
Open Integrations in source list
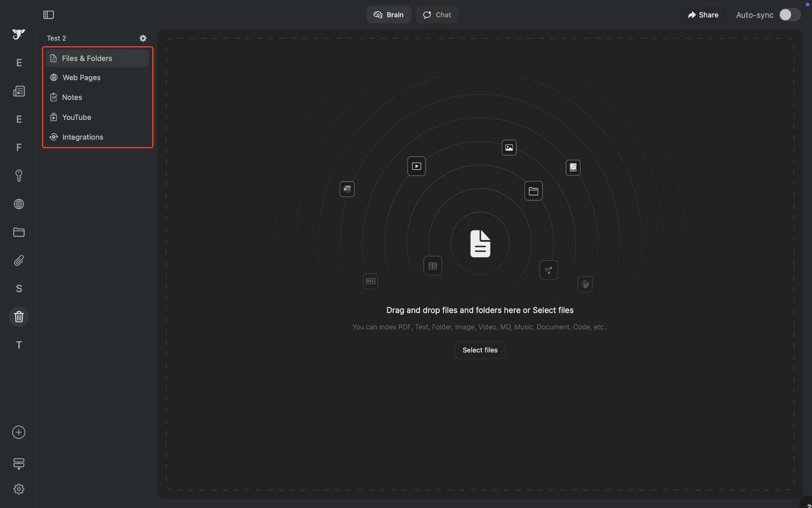click(x=82, y=137)
